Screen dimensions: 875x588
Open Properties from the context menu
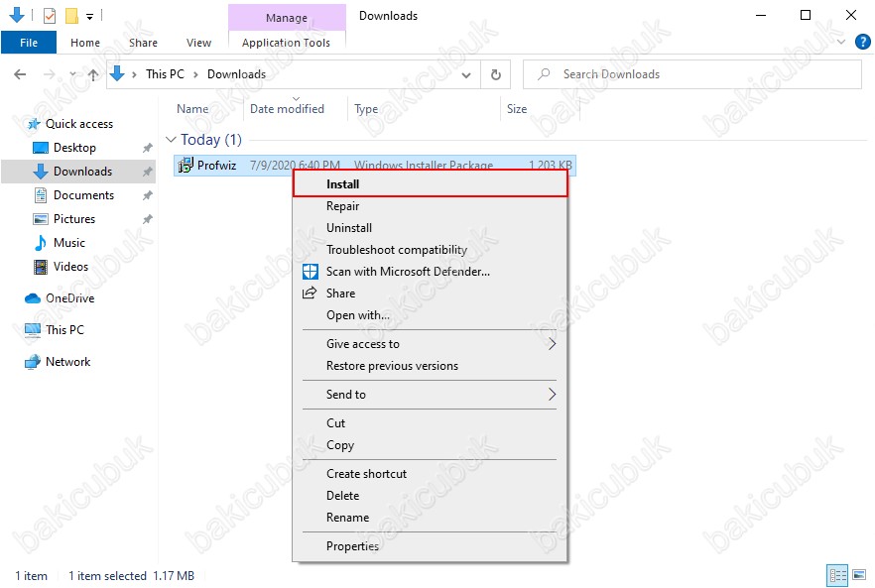point(430,546)
